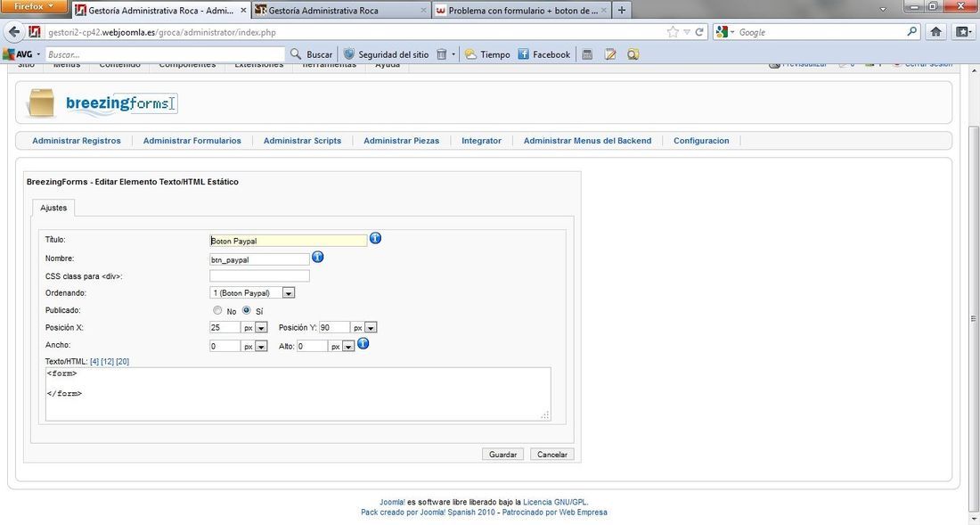This screenshot has height=525, width=980.
Task: Click the Cancelar button
Action: coord(551,455)
